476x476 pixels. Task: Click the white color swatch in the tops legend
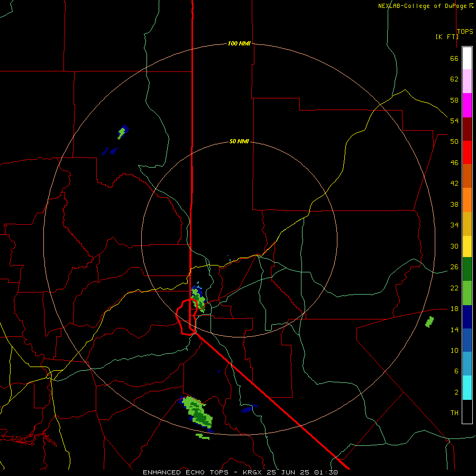[467, 58]
